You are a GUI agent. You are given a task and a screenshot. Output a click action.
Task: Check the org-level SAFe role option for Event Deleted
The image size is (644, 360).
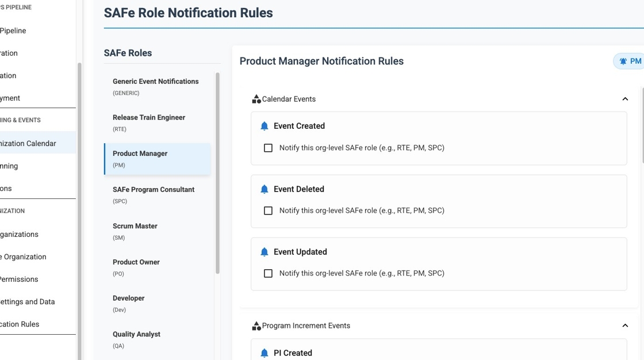[268, 210]
